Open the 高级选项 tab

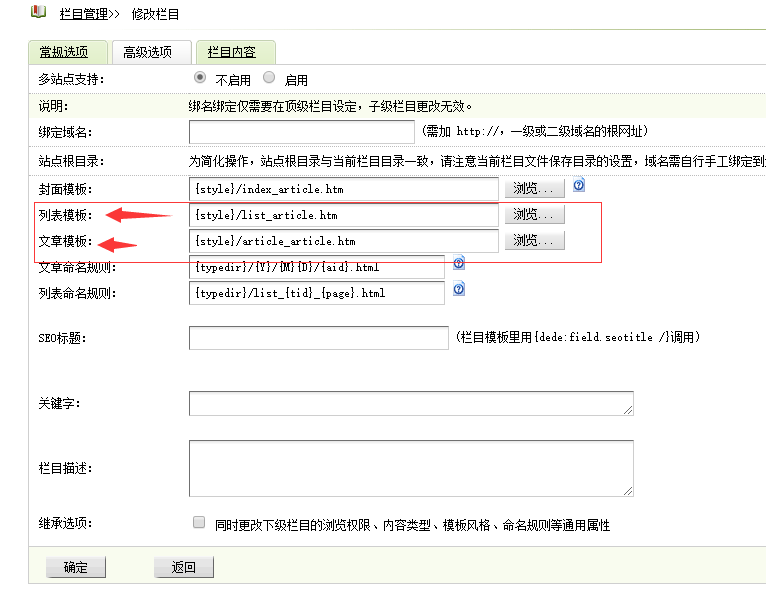pos(147,52)
